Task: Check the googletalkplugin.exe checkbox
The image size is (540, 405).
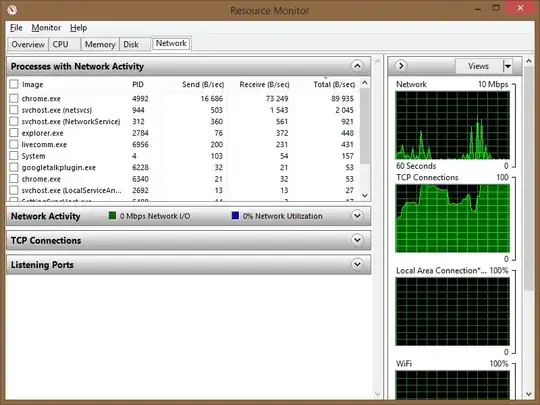Action: (14, 167)
